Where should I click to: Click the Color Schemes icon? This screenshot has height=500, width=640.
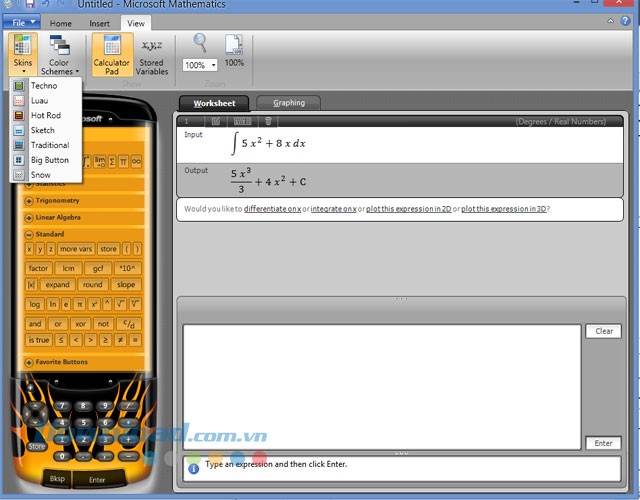point(60,46)
